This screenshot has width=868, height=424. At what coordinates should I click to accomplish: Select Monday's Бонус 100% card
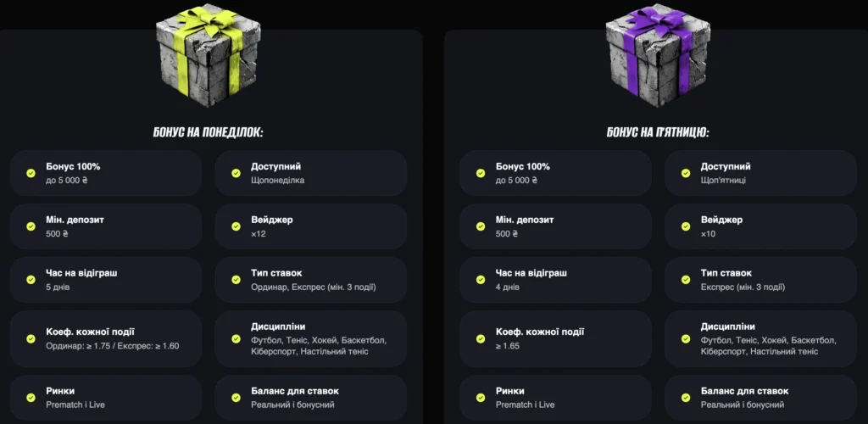point(106,173)
